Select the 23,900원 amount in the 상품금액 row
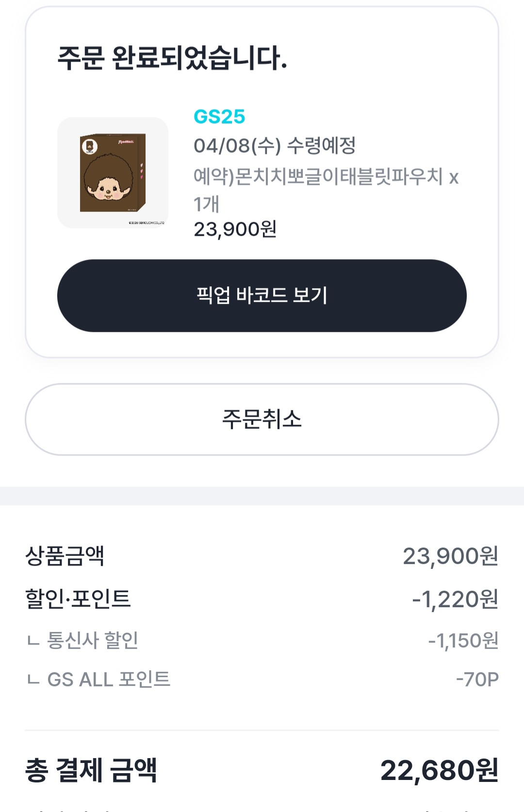524x812 pixels. pos(450,556)
